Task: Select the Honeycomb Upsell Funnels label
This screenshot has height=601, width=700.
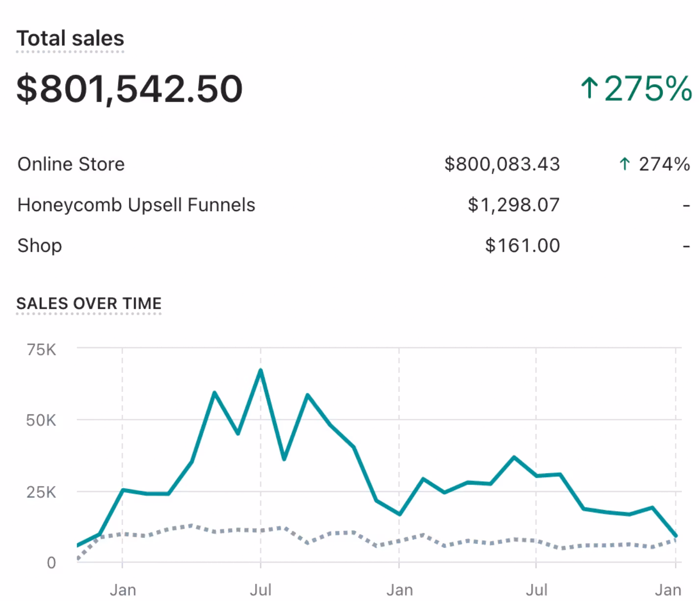Action: (136, 205)
